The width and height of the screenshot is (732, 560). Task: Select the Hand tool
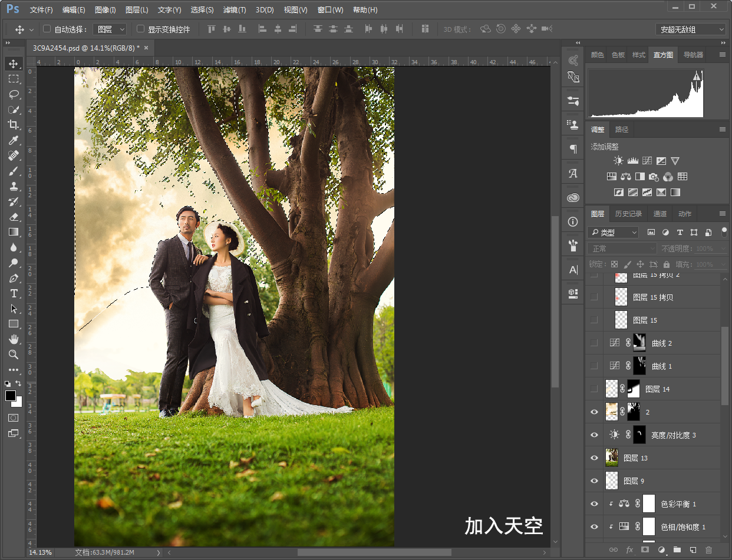click(x=13, y=339)
